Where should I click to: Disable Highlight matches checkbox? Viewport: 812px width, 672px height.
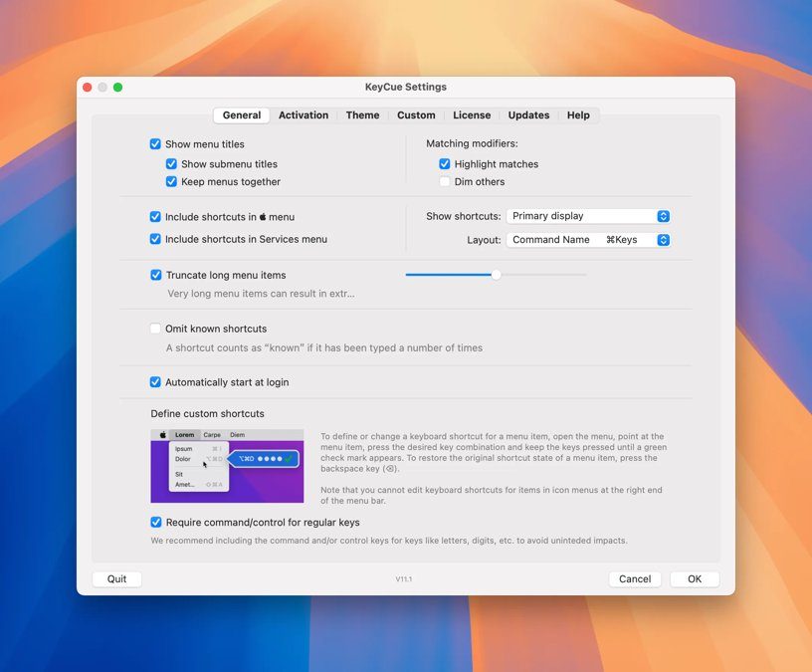(x=445, y=164)
